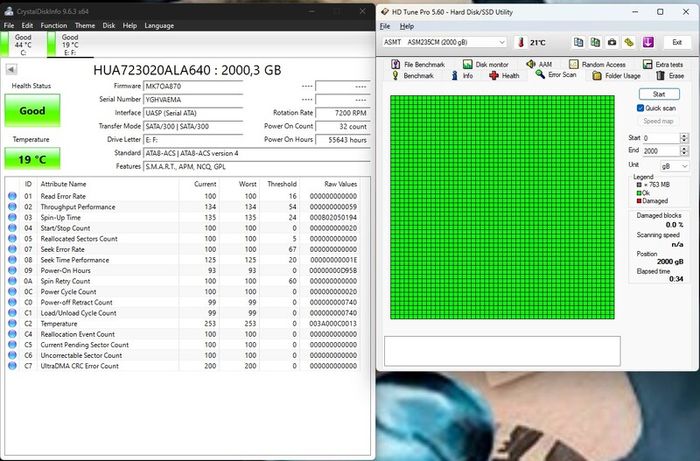Open the Edit menu in CrystalDiskInfo

27,25
